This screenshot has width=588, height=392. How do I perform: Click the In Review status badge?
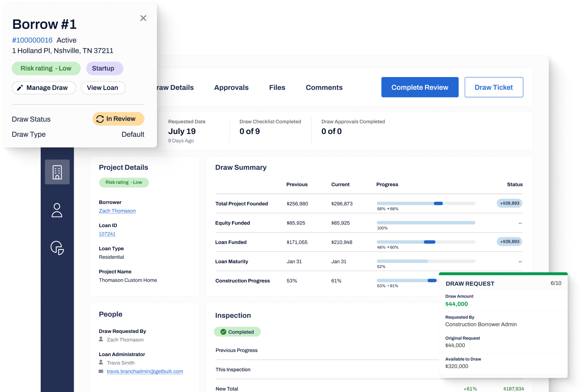coord(118,119)
